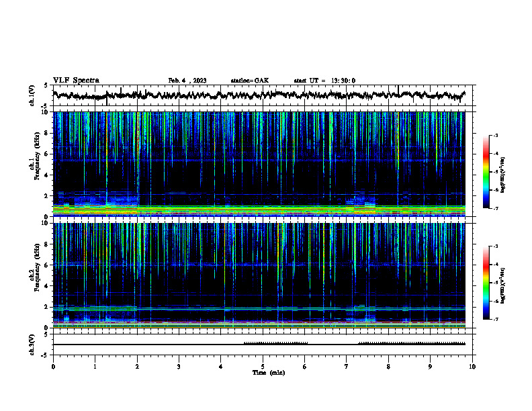The height and width of the screenshot is (411, 532).
Task: Click the VLF Spectra title text
Action: 76,81
